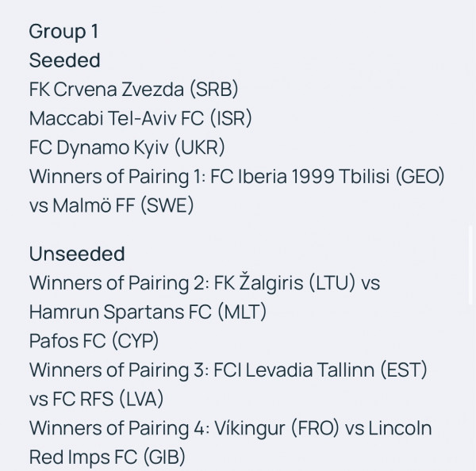Click Winners of Pairing 2 text
This screenshot has width=476, height=471.
[x=119, y=283]
